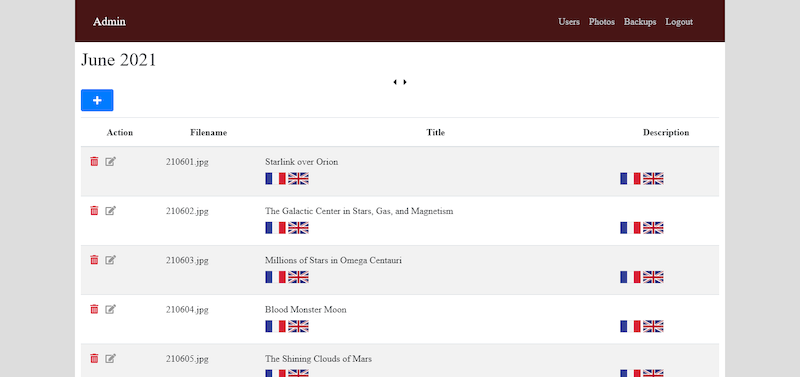The width and height of the screenshot is (800, 377).
Task: Delete The Shining Clouds of Mars entry
Action: [x=94, y=359]
